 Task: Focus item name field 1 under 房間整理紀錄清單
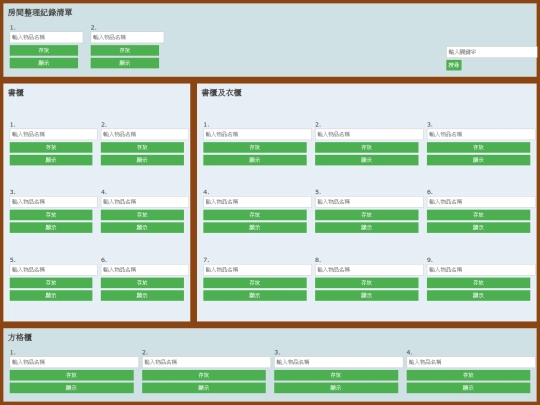tap(46, 37)
